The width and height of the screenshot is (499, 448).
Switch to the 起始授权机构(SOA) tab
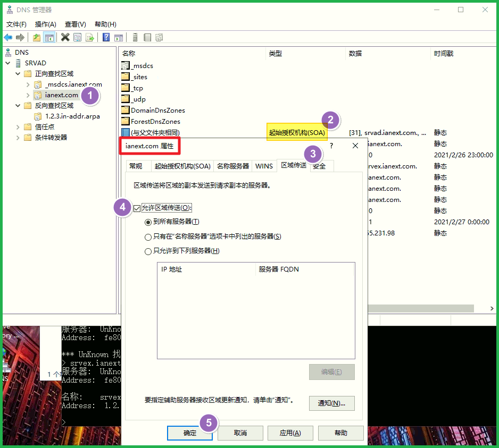coord(182,166)
